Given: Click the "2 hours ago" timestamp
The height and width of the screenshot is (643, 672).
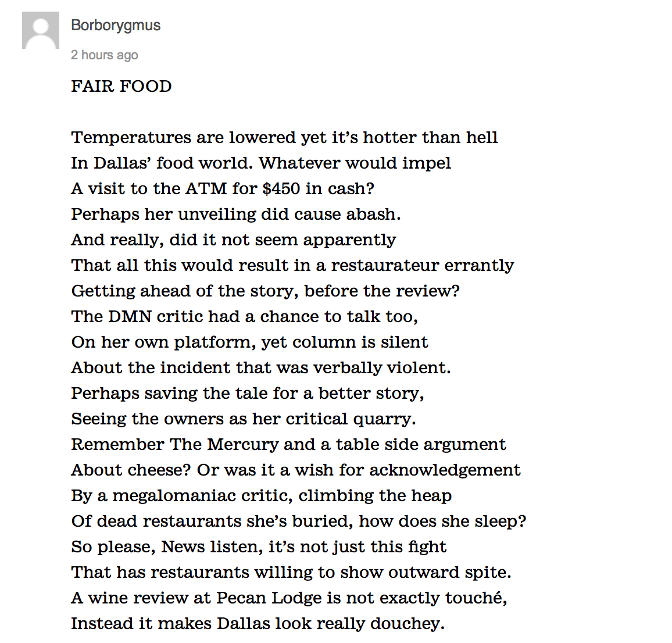Looking at the screenshot, I should point(105,55).
